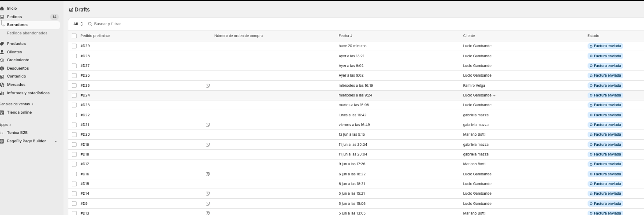
Task: Click client Mariano Botti on row #D20
Action: point(474,134)
